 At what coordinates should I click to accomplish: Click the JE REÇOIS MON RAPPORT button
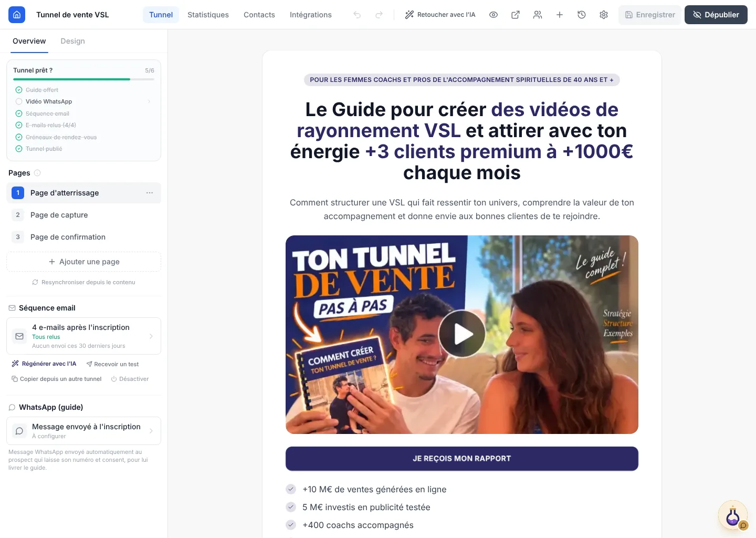462,459
